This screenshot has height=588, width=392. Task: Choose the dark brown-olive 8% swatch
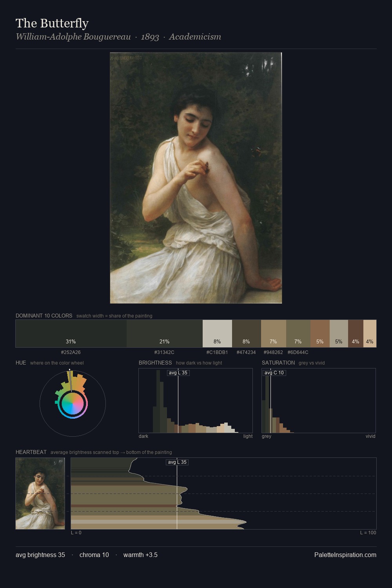[246, 334]
